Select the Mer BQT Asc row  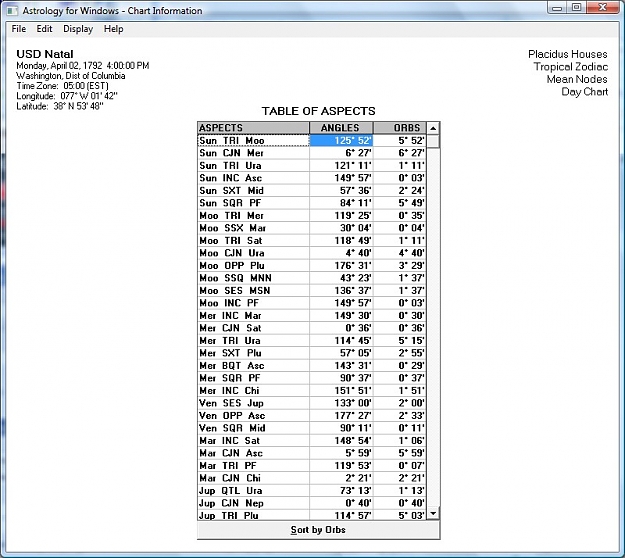point(312,366)
